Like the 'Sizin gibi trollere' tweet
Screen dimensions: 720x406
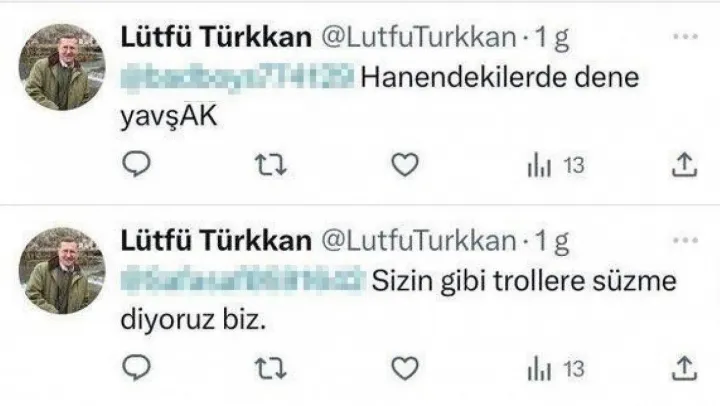click(405, 368)
